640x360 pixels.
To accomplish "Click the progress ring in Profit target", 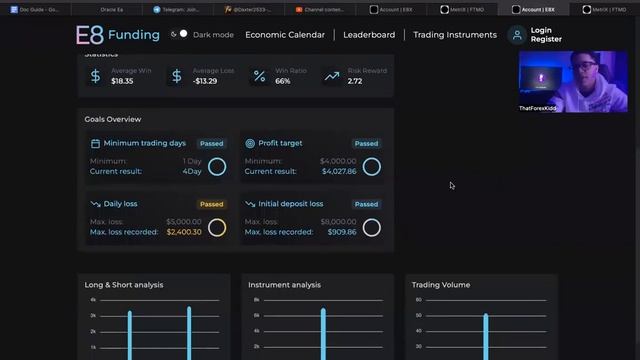I will (371, 167).
